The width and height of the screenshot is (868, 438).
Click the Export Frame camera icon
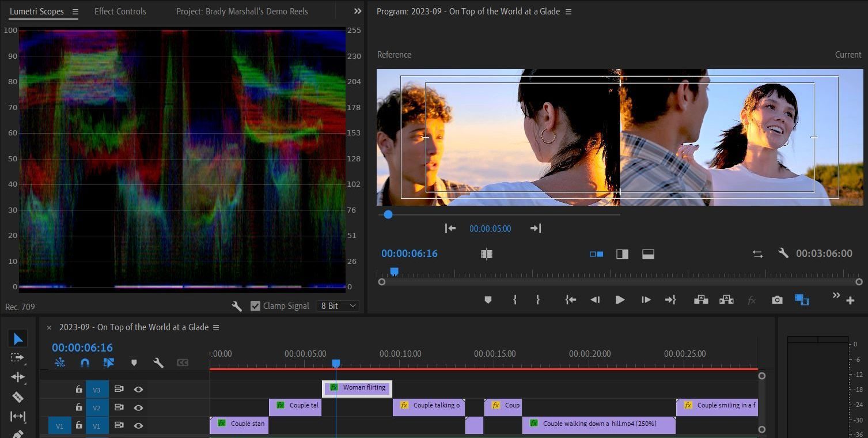[x=777, y=300]
